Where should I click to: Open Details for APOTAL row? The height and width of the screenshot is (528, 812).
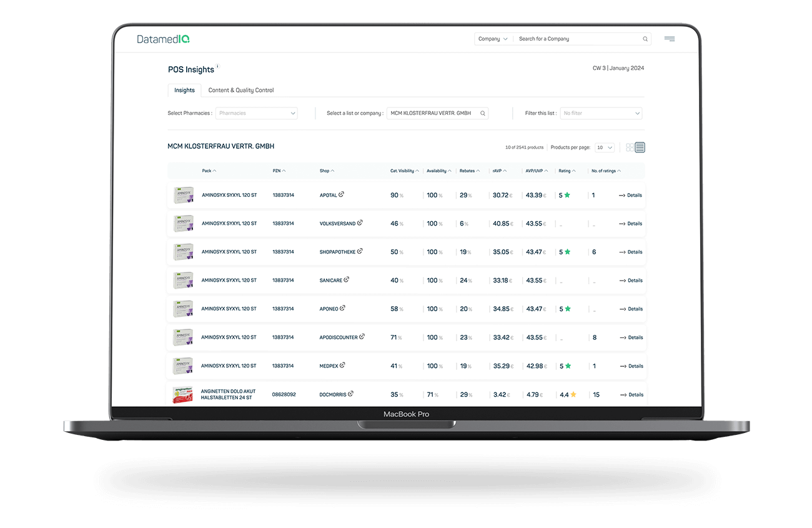630,195
